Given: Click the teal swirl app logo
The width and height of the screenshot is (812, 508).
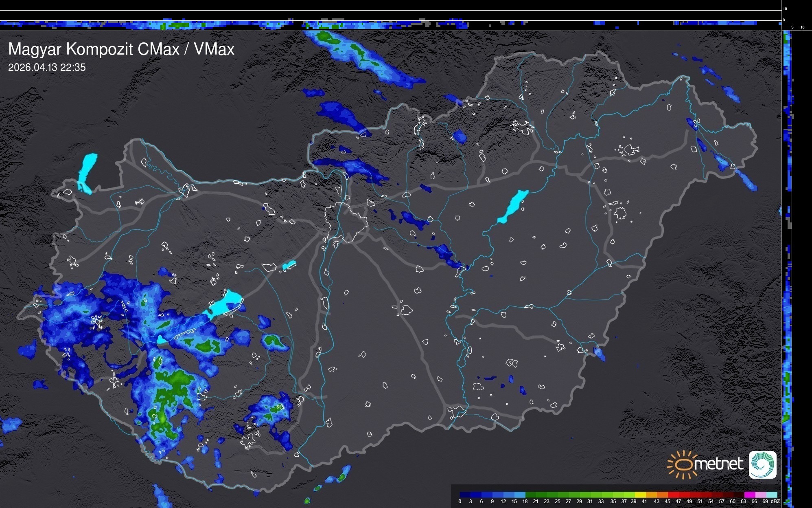Looking at the screenshot, I should [x=762, y=464].
